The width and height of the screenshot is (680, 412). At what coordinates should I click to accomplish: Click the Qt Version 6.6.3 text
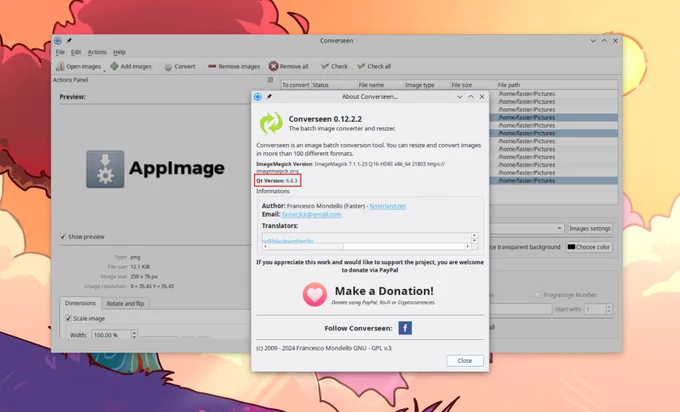[277, 180]
